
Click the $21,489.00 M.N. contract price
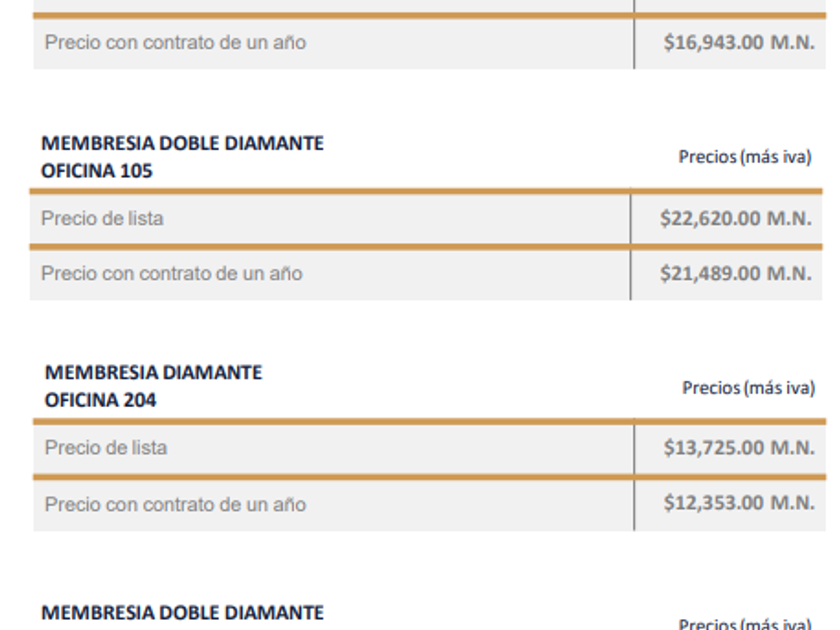click(735, 273)
